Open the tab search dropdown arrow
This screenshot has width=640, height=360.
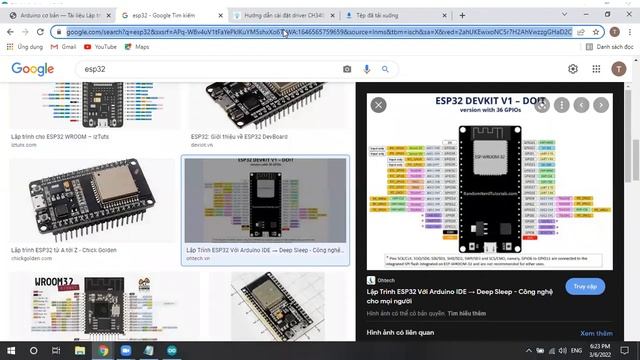(564, 14)
